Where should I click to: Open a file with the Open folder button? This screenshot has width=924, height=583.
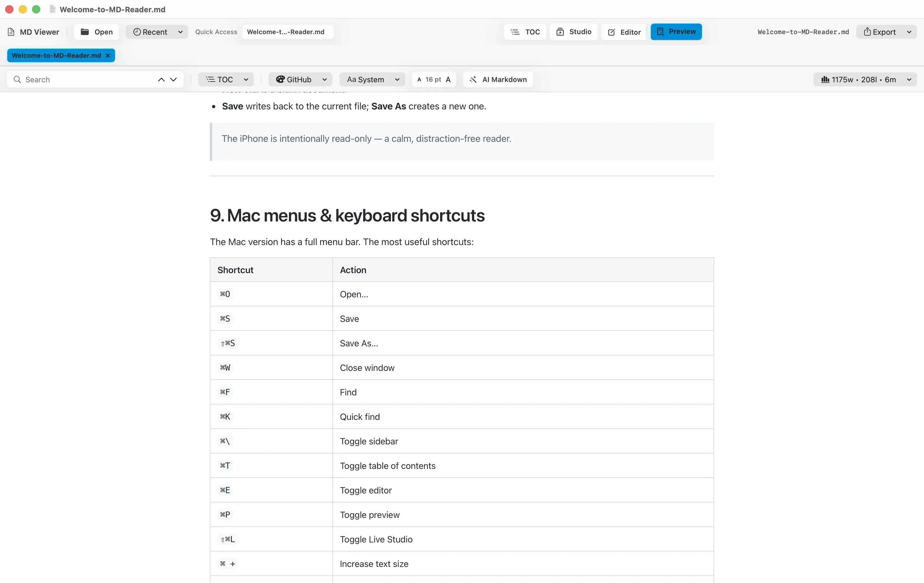point(96,32)
